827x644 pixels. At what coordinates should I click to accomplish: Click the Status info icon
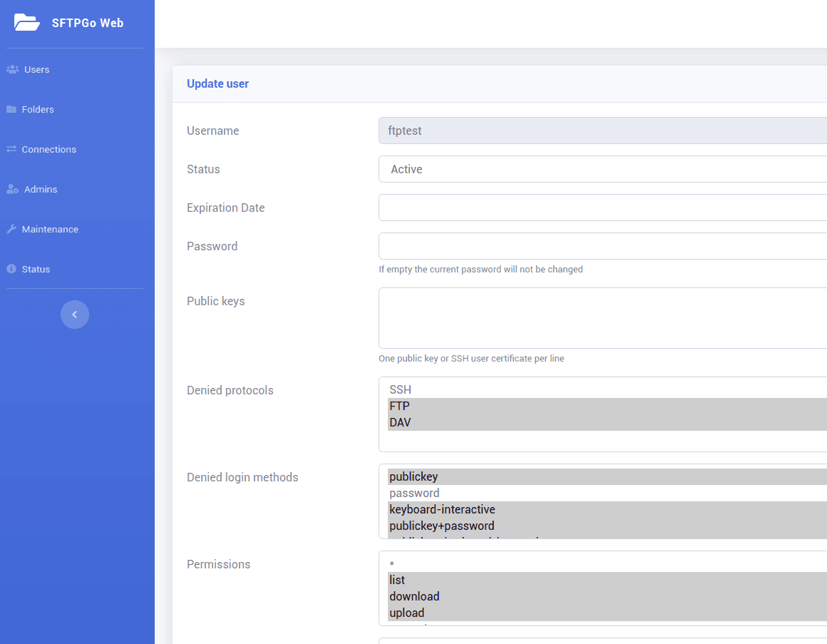pos(11,269)
